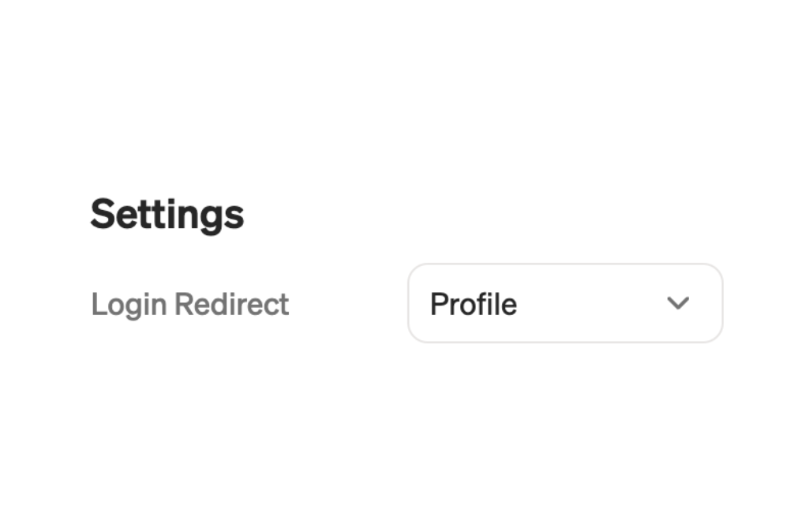Open the Login Redirect dropdown
This screenshot has width=802, height=532.
coord(565,303)
